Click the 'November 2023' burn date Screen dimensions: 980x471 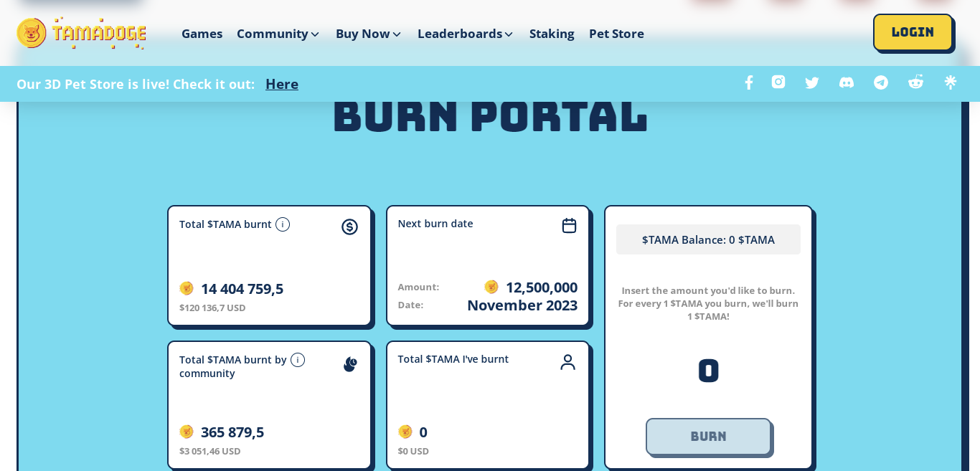pyautogui.click(x=522, y=305)
